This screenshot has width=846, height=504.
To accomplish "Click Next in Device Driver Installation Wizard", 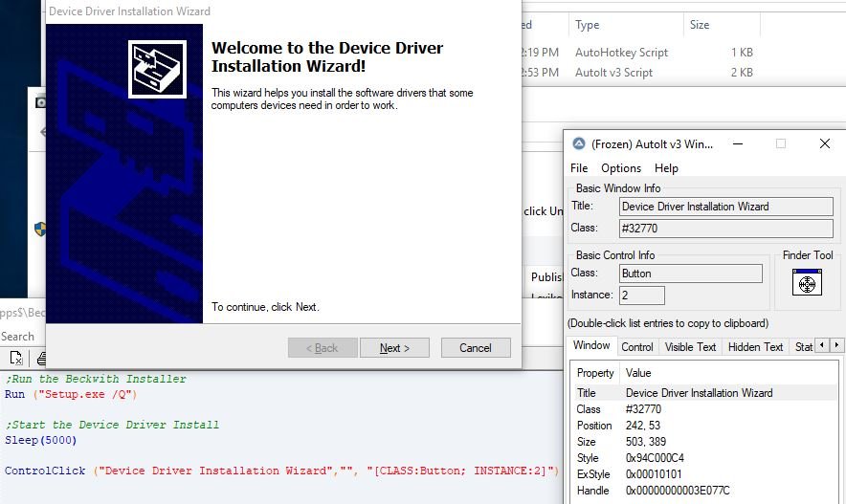I will (x=394, y=348).
